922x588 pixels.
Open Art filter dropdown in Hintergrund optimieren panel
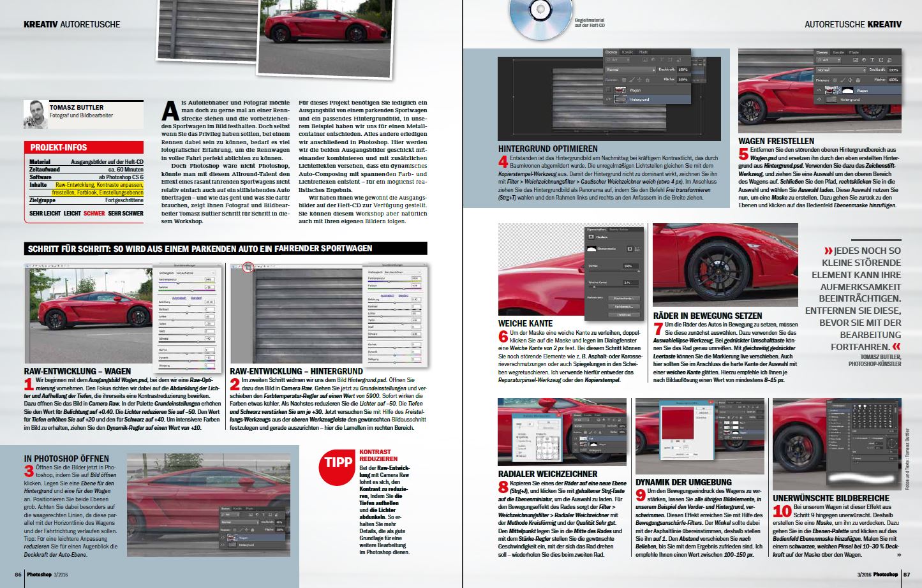point(618,59)
